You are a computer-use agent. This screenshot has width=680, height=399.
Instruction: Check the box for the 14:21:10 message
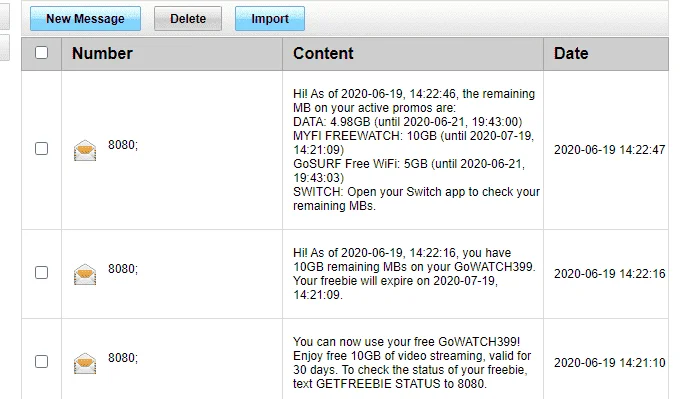click(x=41, y=362)
